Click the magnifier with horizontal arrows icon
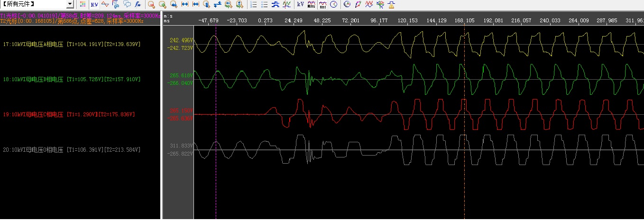 tap(228, 4)
